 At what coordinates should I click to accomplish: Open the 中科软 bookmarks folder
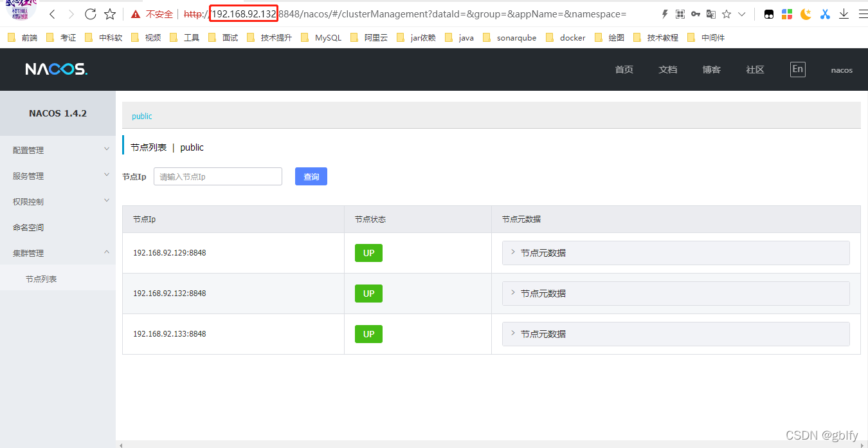pyautogui.click(x=104, y=38)
